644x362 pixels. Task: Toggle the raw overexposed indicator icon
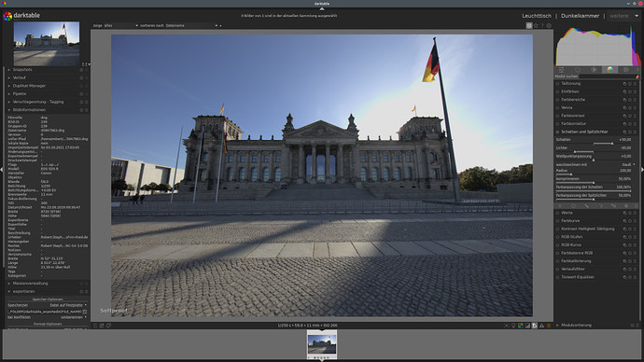(x=521, y=326)
